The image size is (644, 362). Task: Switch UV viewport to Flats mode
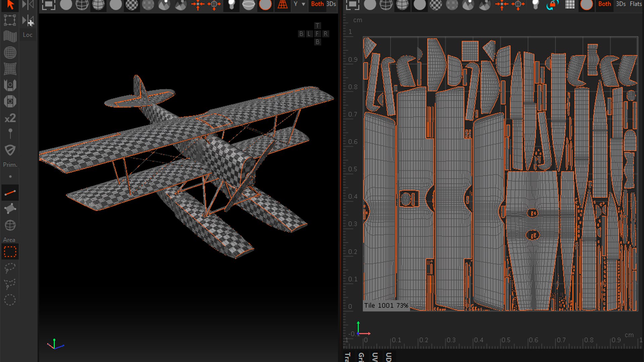[636, 4]
